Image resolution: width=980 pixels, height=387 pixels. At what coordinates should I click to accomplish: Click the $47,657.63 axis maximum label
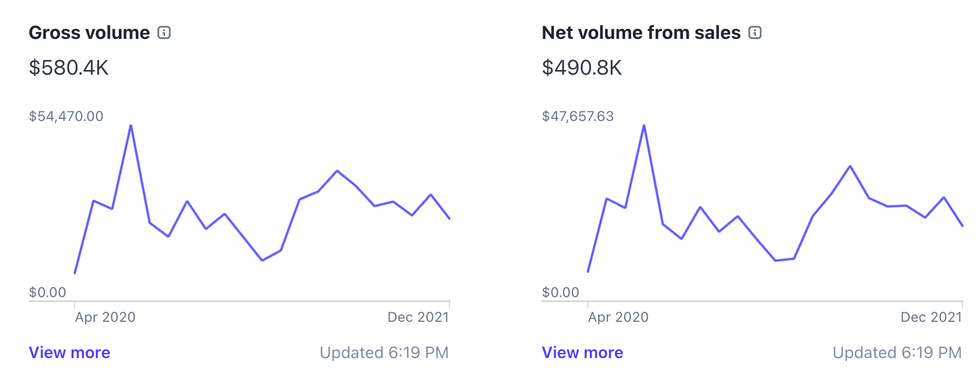(578, 116)
